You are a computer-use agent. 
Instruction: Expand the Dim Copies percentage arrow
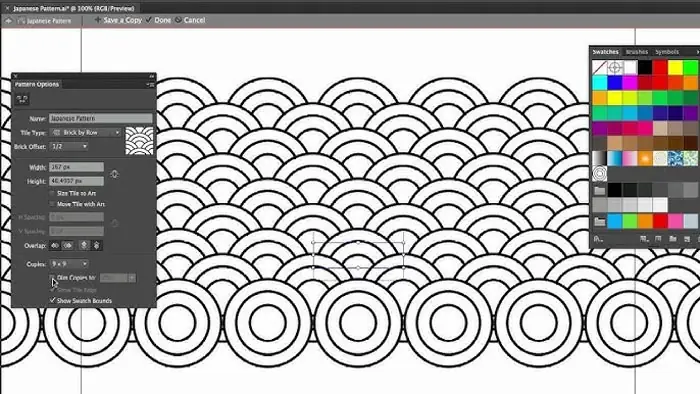(132, 278)
